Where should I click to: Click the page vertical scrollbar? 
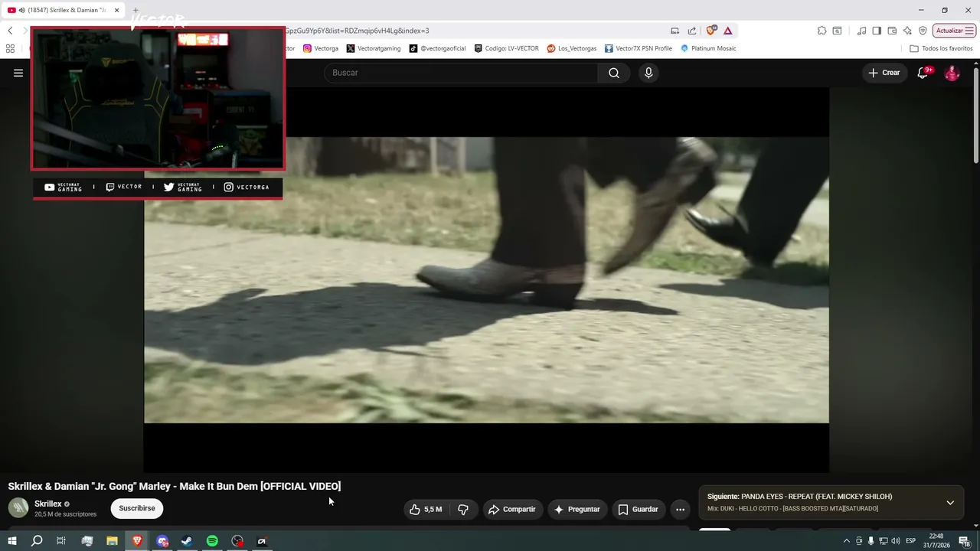(976, 115)
